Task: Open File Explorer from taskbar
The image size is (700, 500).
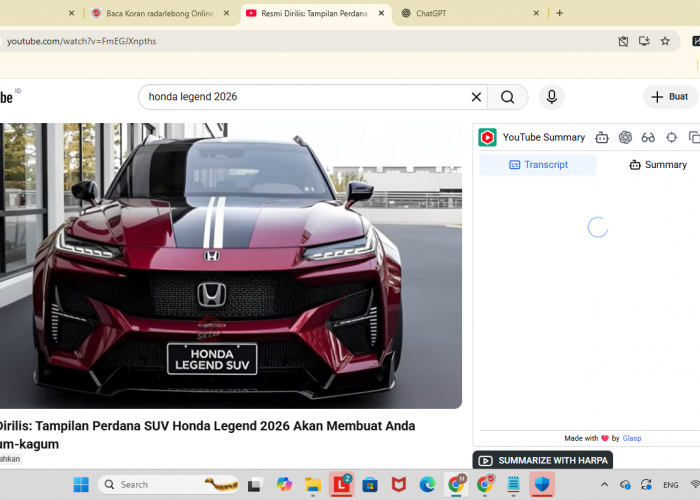Action: pyautogui.click(x=313, y=484)
